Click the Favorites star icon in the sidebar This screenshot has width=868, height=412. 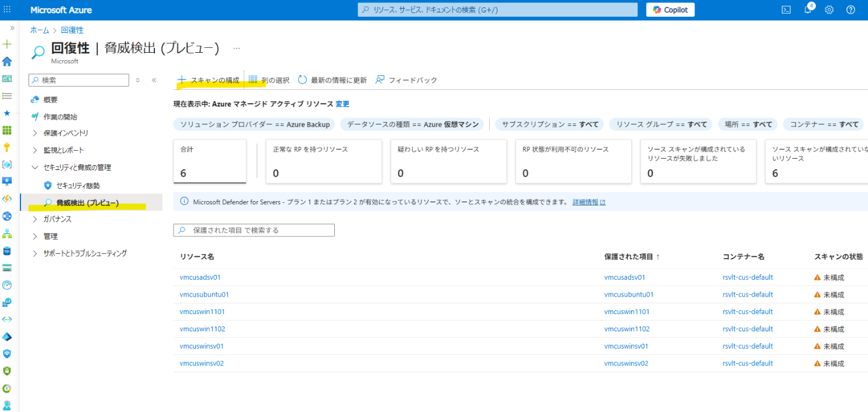tap(7, 113)
